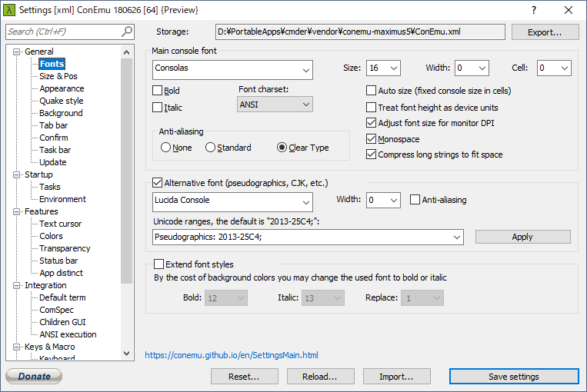Open the Size & Pos settings page
The width and height of the screenshot is (587, 392).
point(58,76)
